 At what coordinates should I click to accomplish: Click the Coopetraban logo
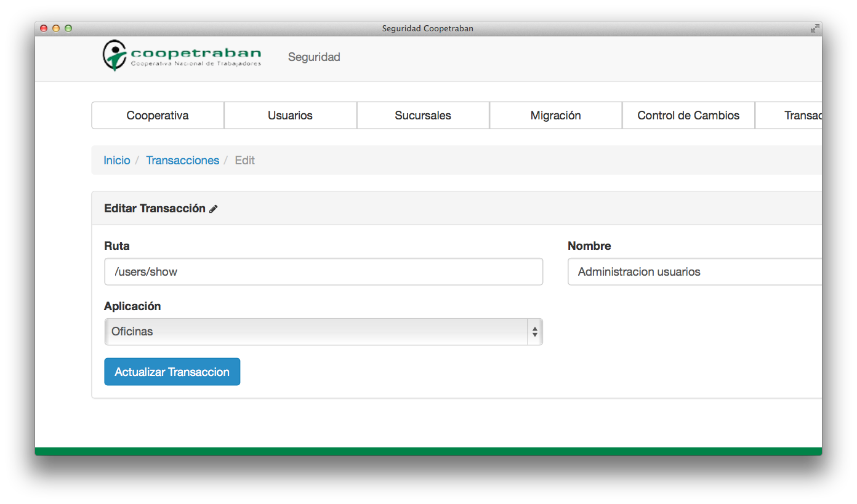click(x=182, y=55)
